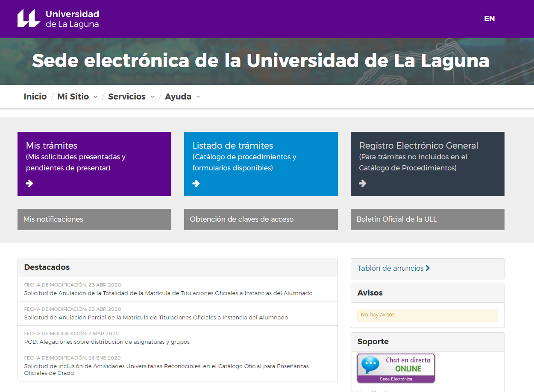Click the chevron next to Tablón de anuncios
This screenshot has width=534, height=392.
coord(428,268)
